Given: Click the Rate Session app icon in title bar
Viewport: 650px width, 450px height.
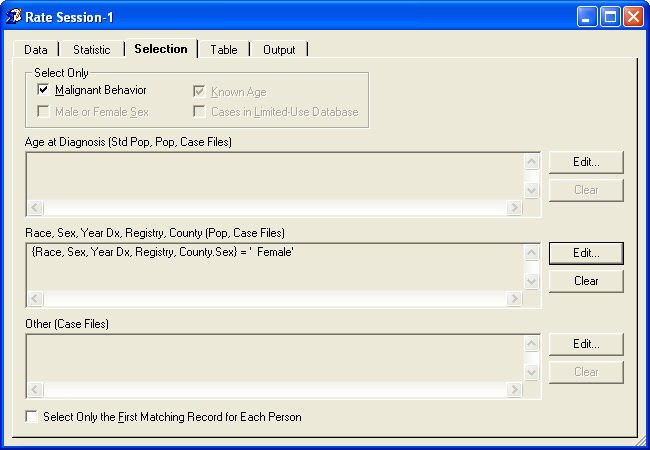Looking at the screenshot, I should coord(14,16).
